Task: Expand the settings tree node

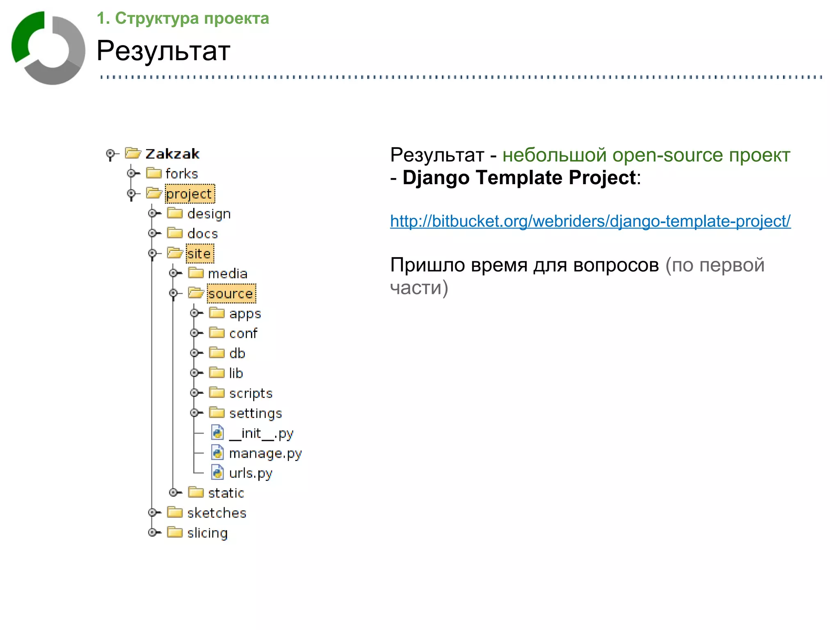Action: [x=194, y=412]
